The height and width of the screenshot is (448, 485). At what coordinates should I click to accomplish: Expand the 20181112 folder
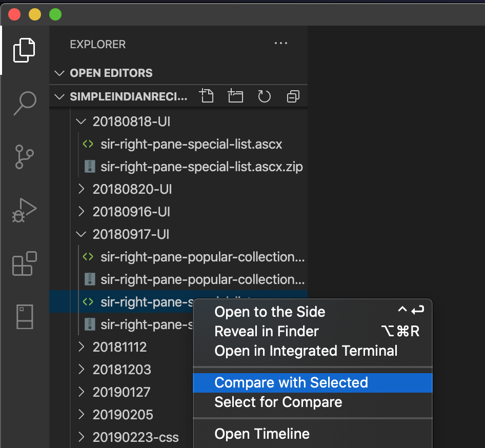click(x=80, y=347)
